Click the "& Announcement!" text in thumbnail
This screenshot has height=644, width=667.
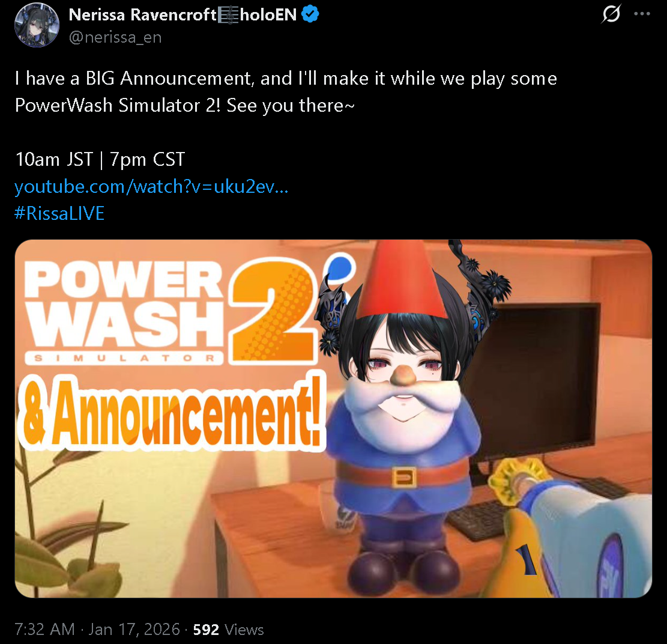(x=172, y=413)
